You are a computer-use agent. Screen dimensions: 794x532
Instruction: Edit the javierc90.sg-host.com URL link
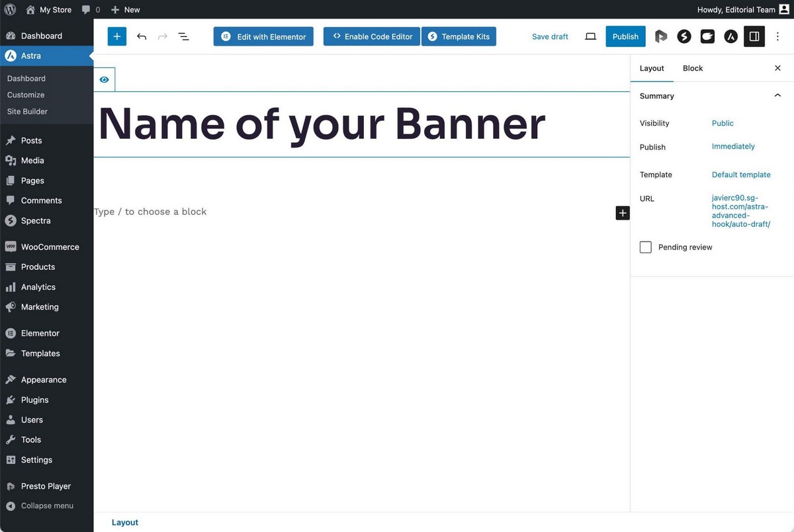tap(741, 211)
